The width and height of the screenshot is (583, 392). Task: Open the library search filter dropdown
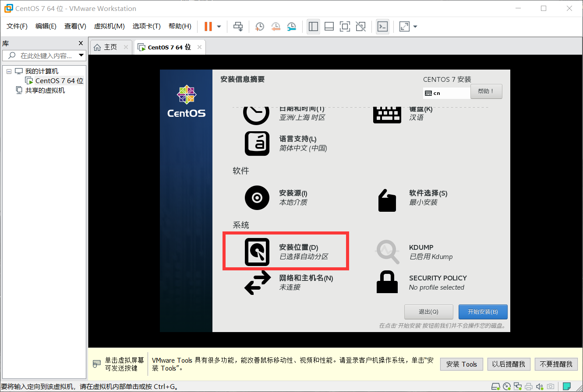[x=81, y=56]
